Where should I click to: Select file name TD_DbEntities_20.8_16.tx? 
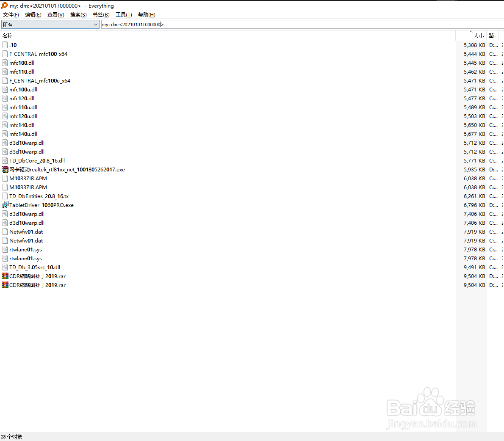(39, 196)
